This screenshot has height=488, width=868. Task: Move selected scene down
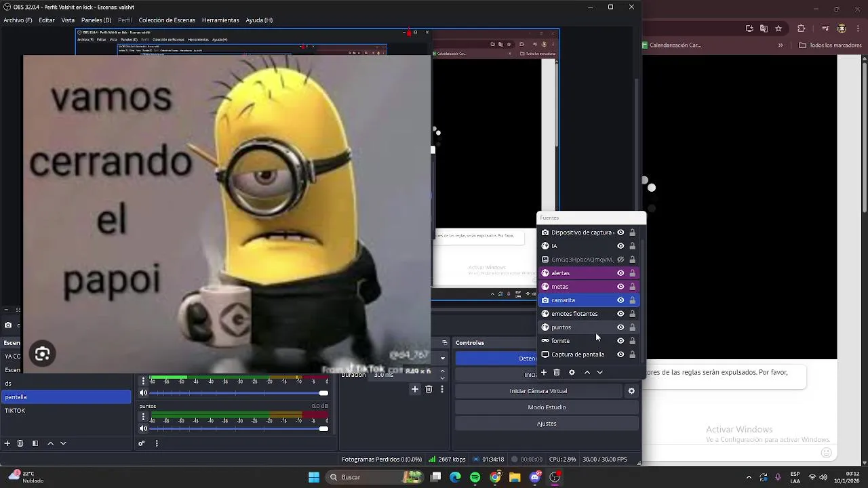click(x=63, y=443)
